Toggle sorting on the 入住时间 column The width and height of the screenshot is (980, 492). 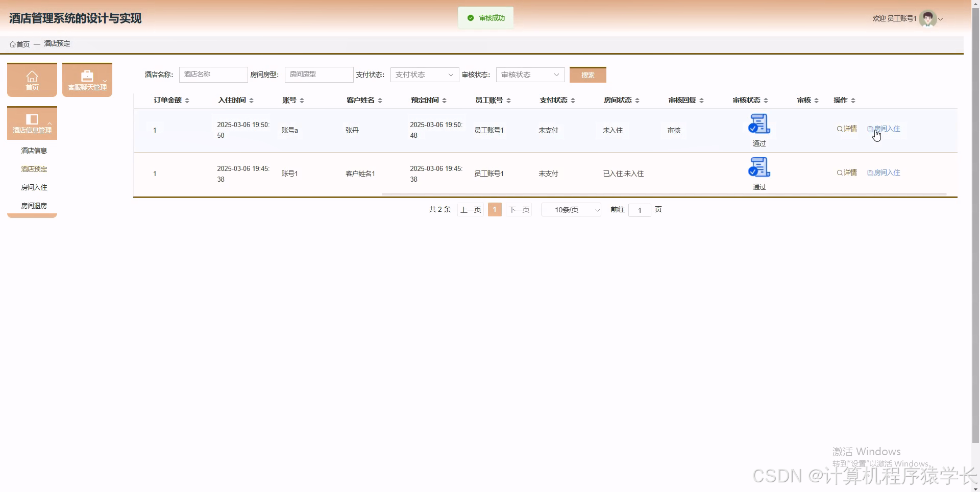point(251,100)
